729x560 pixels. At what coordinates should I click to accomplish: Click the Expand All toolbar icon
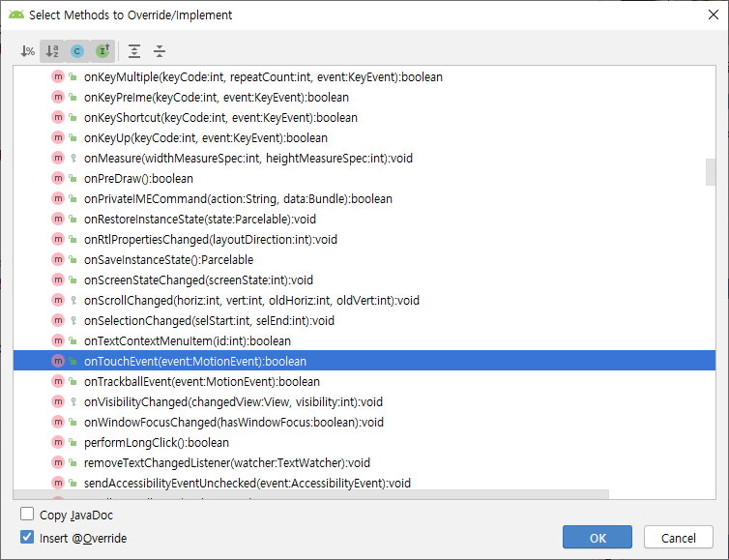pyautogui.click(x=134, y=51)
